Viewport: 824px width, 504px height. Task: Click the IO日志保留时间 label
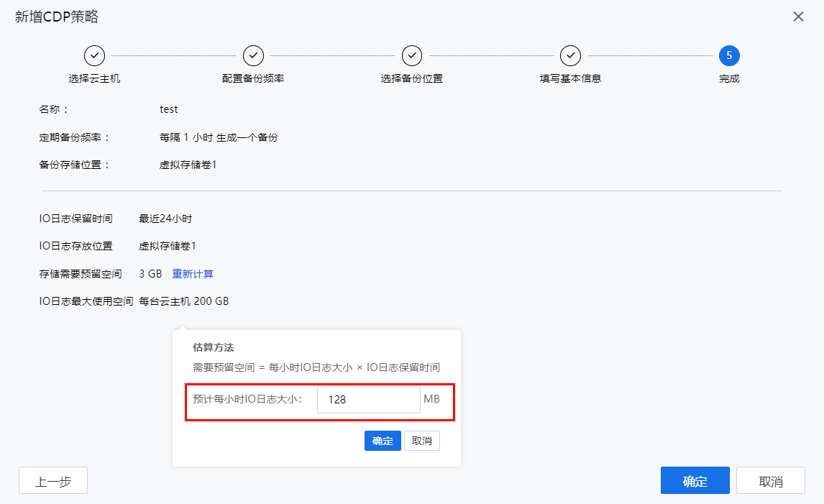click(x=75, y=219)
